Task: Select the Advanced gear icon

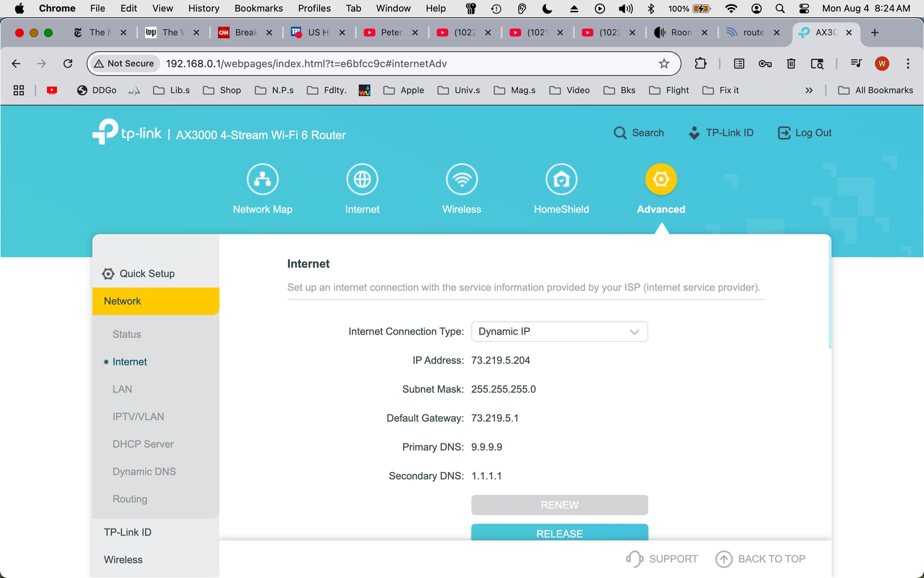Action: [x=661, y=179]
